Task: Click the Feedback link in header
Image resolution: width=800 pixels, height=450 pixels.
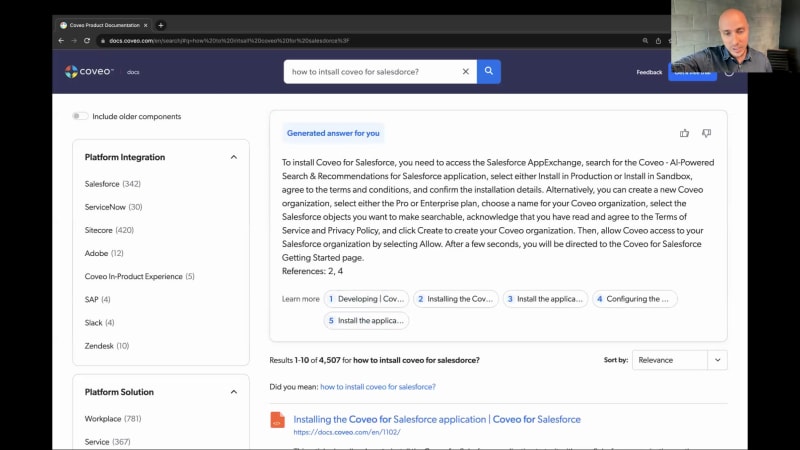Action: point(649,72)
